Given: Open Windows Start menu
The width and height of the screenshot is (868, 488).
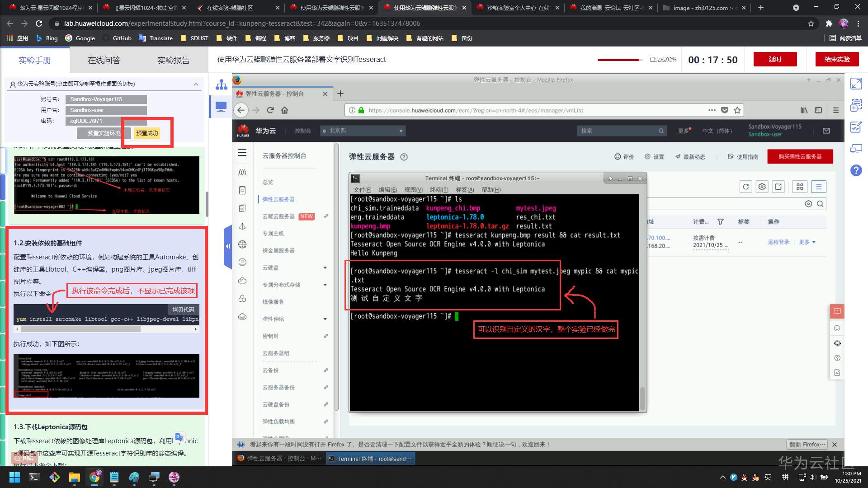Looking at the screenshot, I should pyautogui.click(x=14, y=477).
